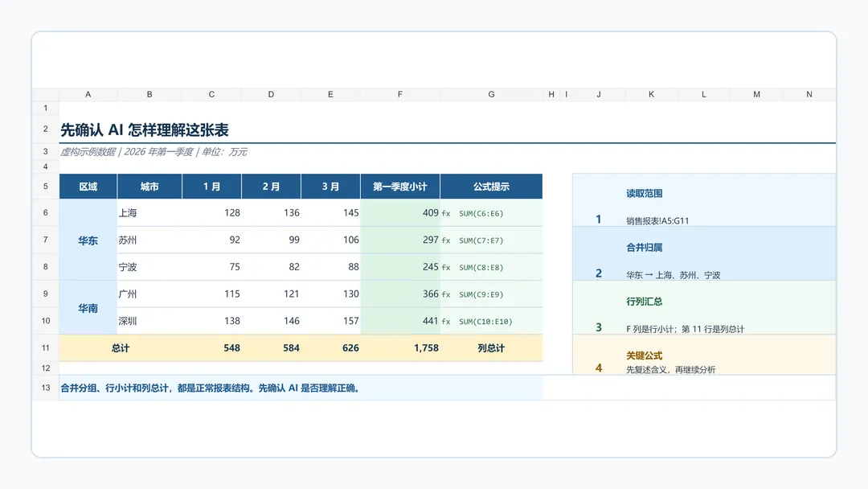868x489 pixels.
Task: Click the title cell 先确认 AI 怎样理解这张表
Action: (145, 130)
